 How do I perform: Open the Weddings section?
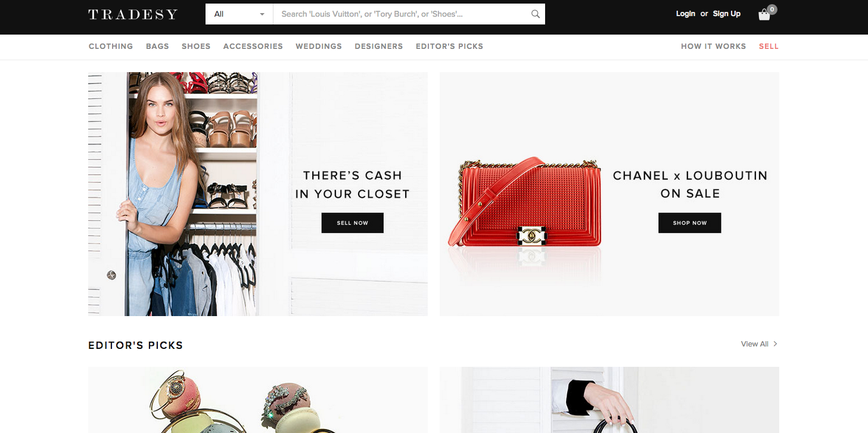click(319, 47)
